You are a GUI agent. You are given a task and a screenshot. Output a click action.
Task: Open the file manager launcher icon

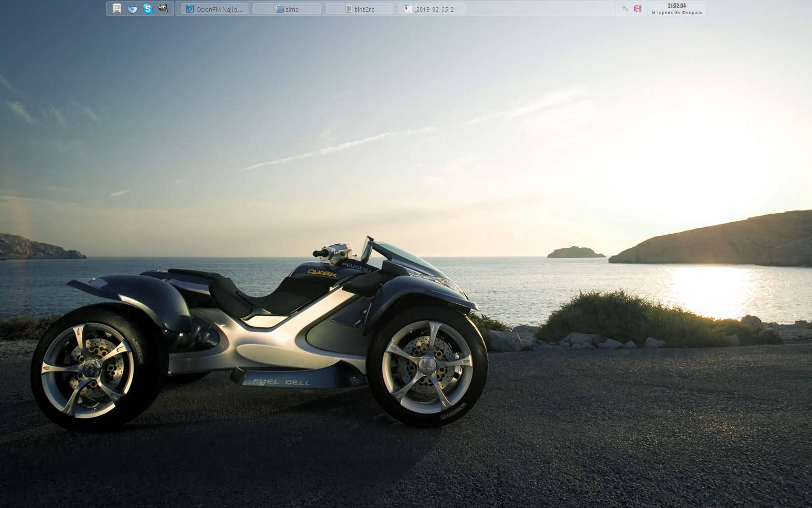(117, 9)
